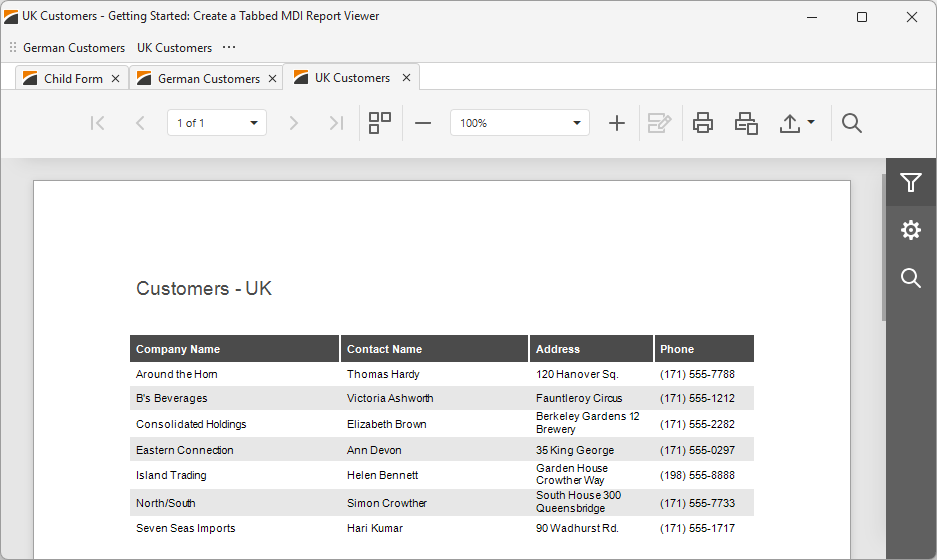Minimize the report viewer window

(812, 17)
